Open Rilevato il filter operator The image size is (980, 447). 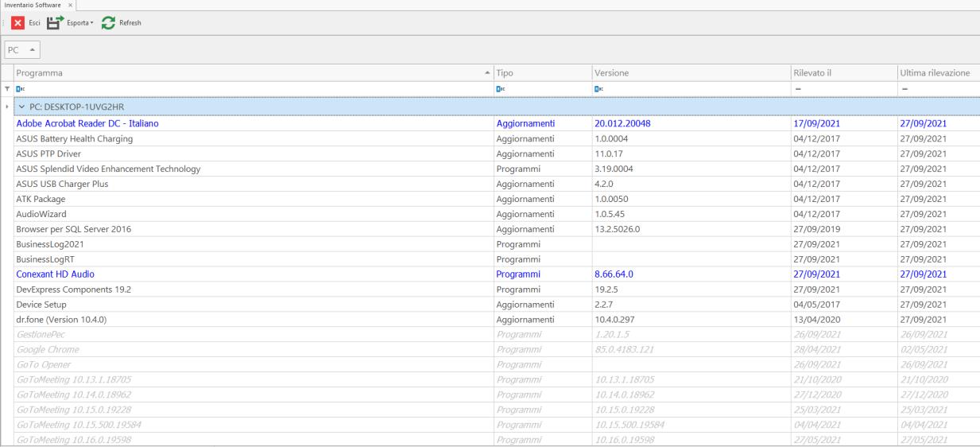point(798,89)
